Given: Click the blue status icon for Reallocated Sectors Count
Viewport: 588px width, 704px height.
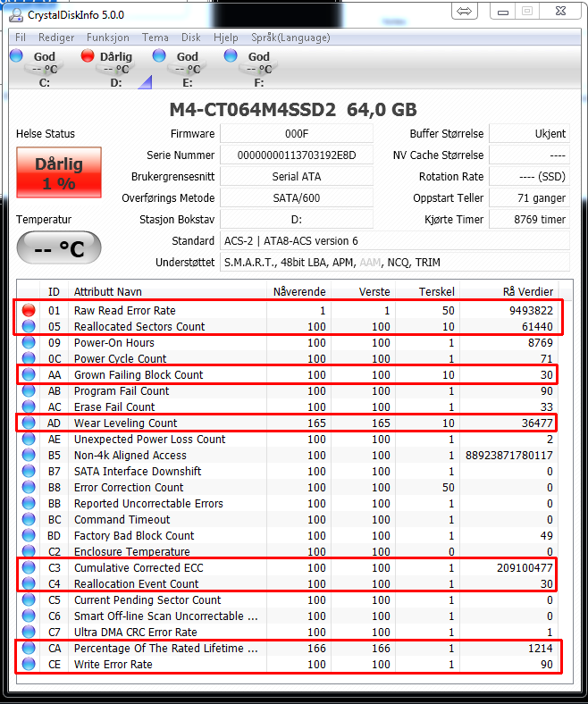Looking at the screenshot, I should (29, 326).
